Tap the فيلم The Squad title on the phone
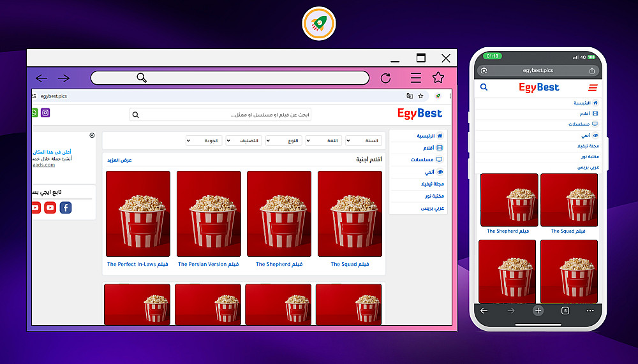Screen dimensions: 638x364 coord(568,231)
